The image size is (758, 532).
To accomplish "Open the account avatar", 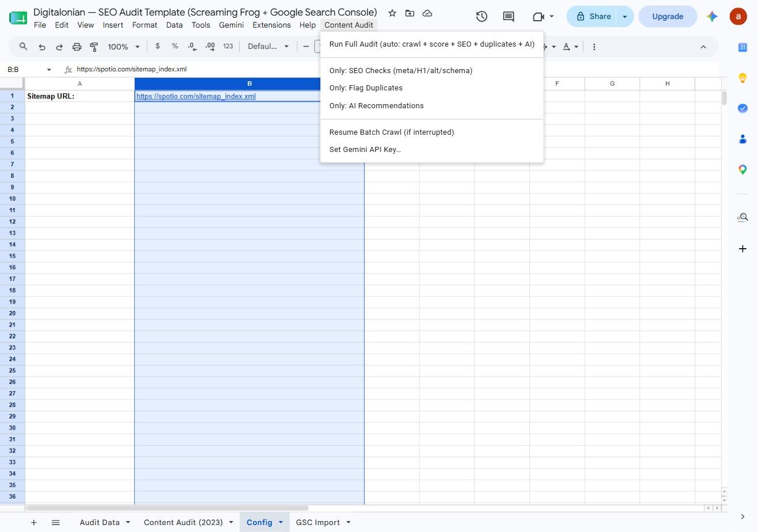I will (x=738, y=17).
